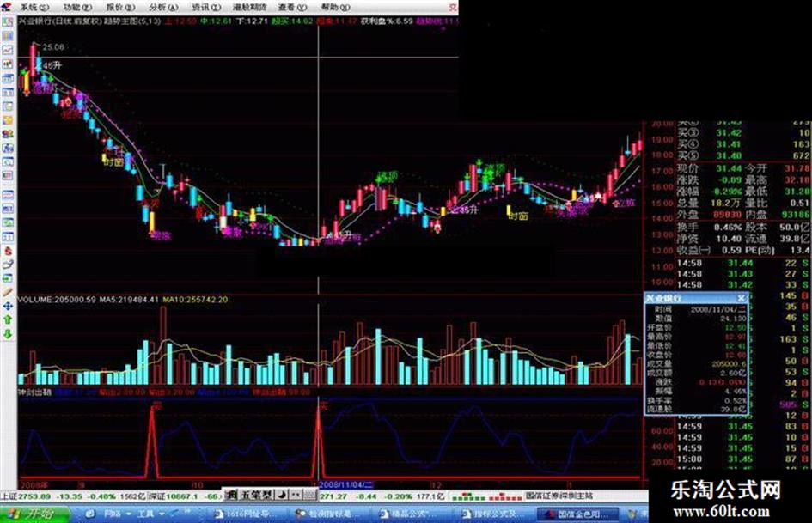Toggle the moon half/full-width IME icon
This screenshot has height=523, width=812.
[x=281, y=495]
